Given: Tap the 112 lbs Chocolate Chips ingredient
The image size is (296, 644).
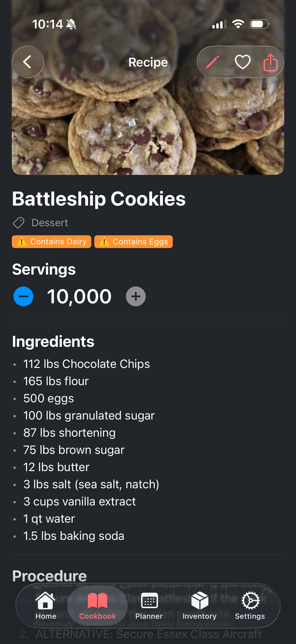Looking at the screenshot, I should 86,364.
